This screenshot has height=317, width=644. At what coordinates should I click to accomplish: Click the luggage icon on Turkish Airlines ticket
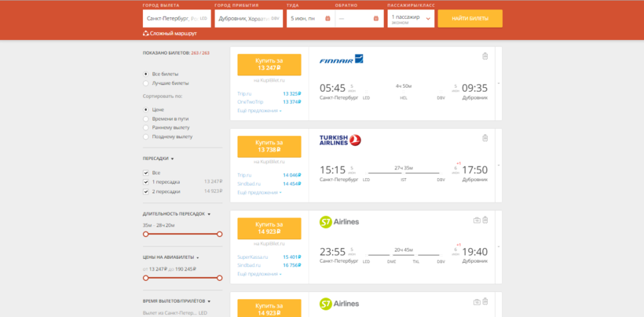coord(485,137)
